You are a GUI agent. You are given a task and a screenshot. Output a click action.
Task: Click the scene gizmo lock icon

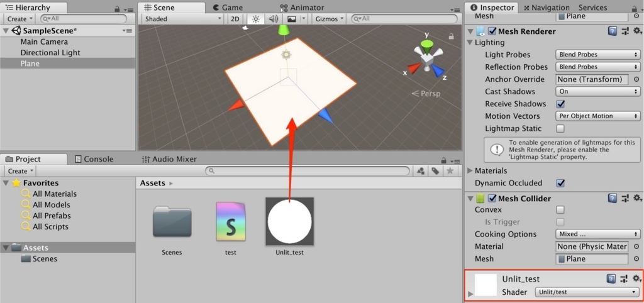tap(452, 36)
